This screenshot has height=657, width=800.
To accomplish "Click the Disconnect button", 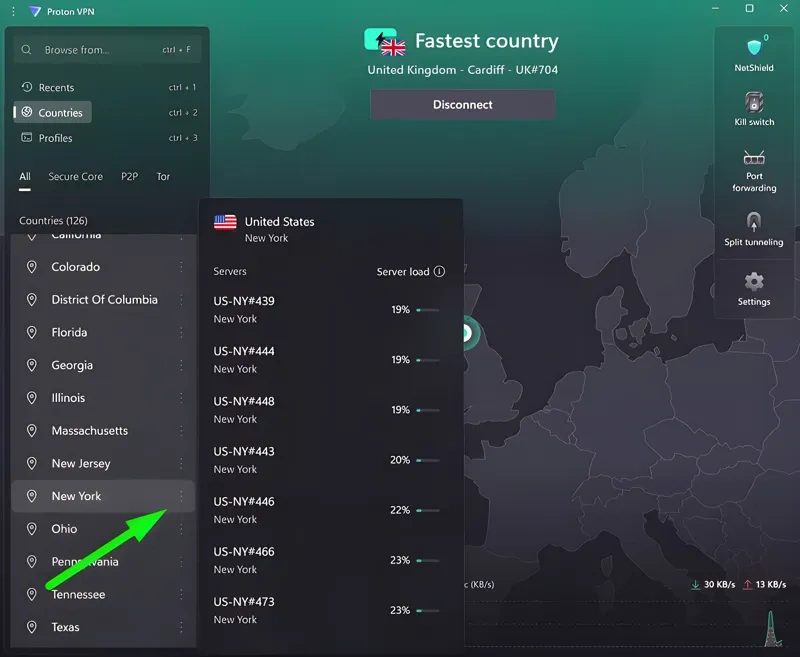I will coord(462,104).
